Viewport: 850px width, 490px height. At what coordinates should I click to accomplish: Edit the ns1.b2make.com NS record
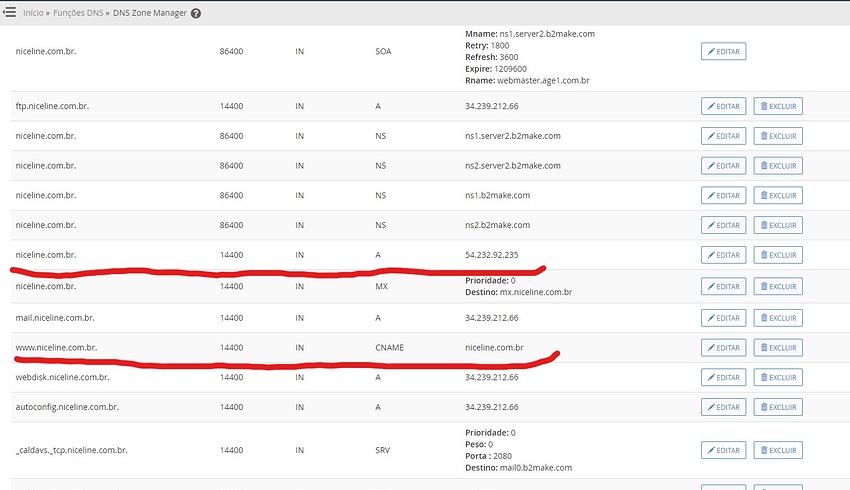[x=723, y=196]
